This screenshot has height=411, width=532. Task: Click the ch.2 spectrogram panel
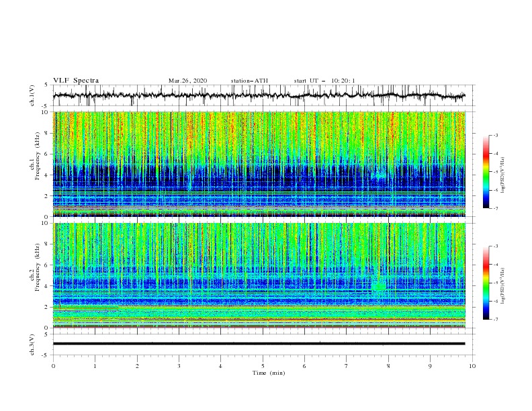click(x=259, y=275)
